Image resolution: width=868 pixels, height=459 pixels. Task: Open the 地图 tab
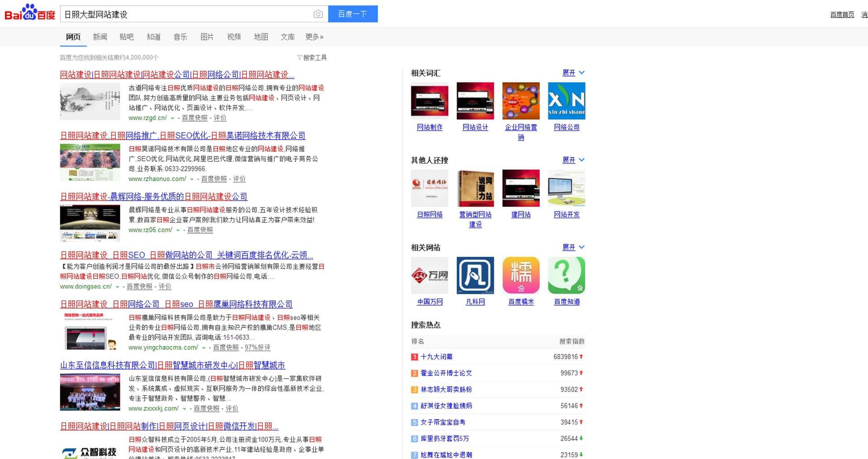261,37
